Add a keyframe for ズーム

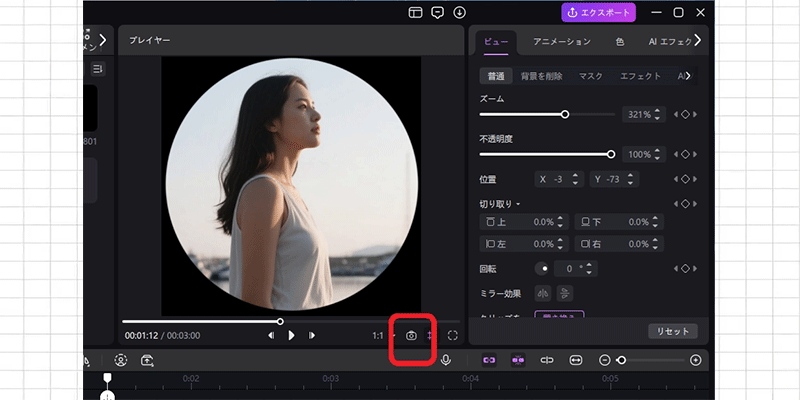pos(685,114)
